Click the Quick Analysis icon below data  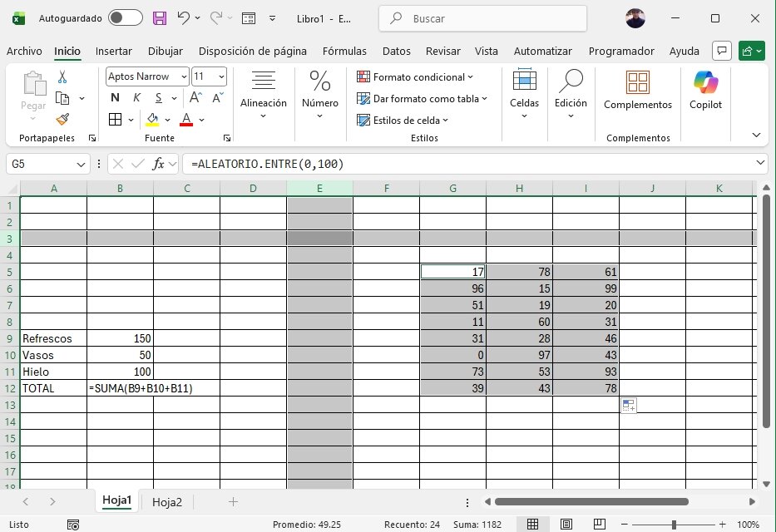click(628, 406)
